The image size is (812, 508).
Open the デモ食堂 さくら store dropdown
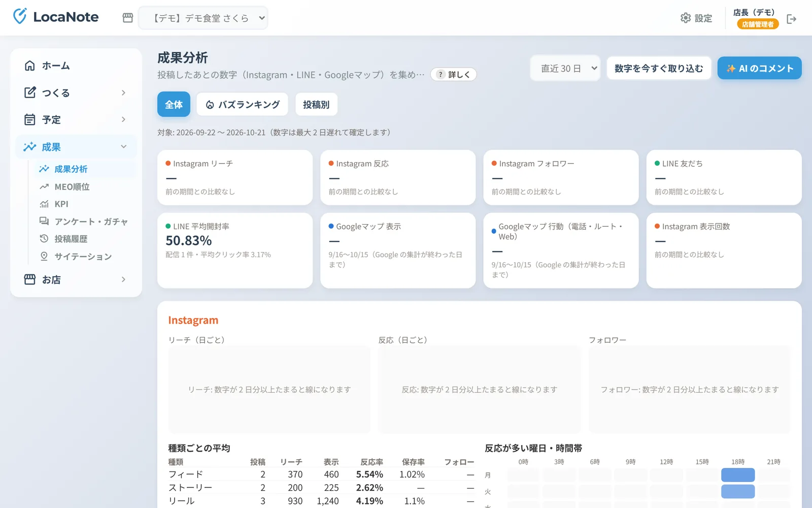[x=203, y=18]
